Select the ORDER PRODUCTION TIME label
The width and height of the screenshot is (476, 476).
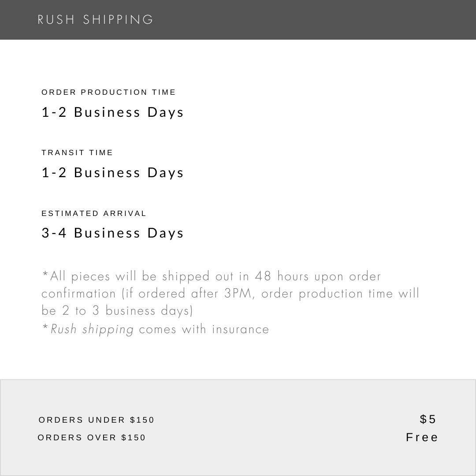point(108,92)
